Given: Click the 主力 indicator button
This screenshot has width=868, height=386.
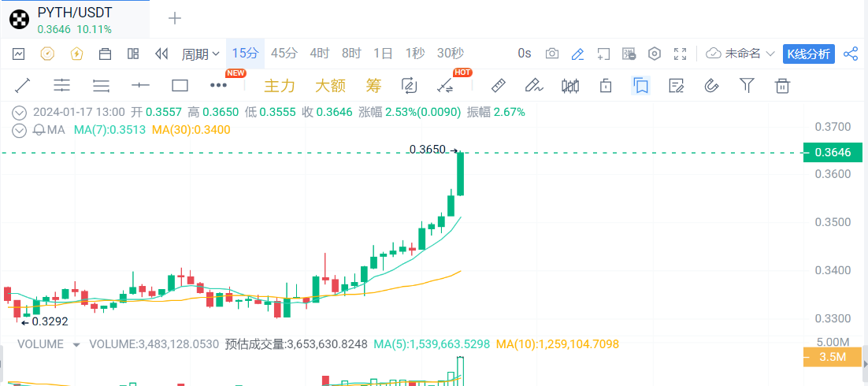Looking at the screenshot, I should [280, 85].
